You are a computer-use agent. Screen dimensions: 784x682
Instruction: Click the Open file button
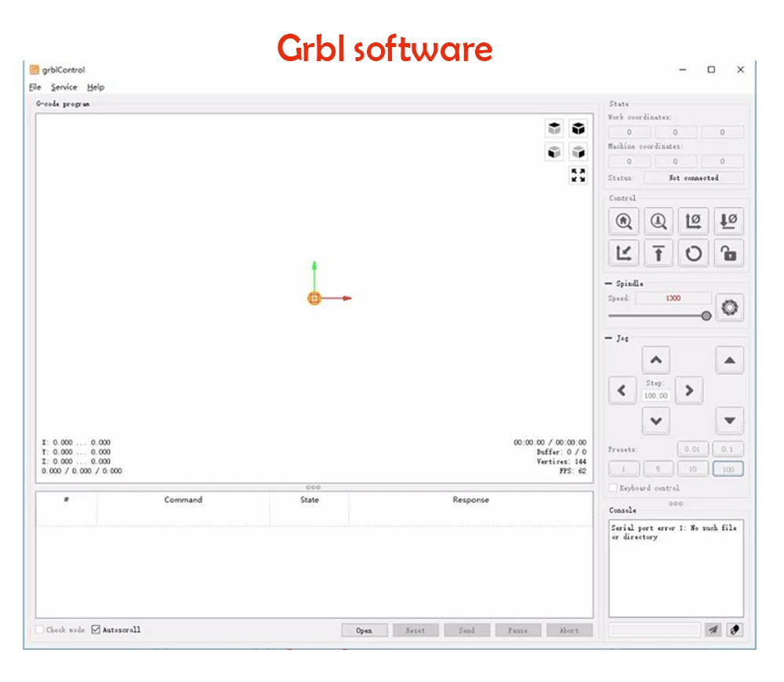point(365,630)
